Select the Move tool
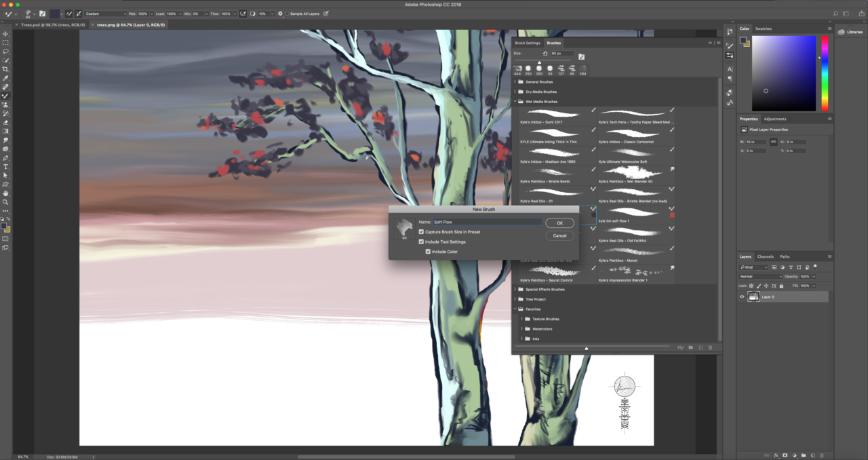 pyautogui.click(x=5, y=34)
